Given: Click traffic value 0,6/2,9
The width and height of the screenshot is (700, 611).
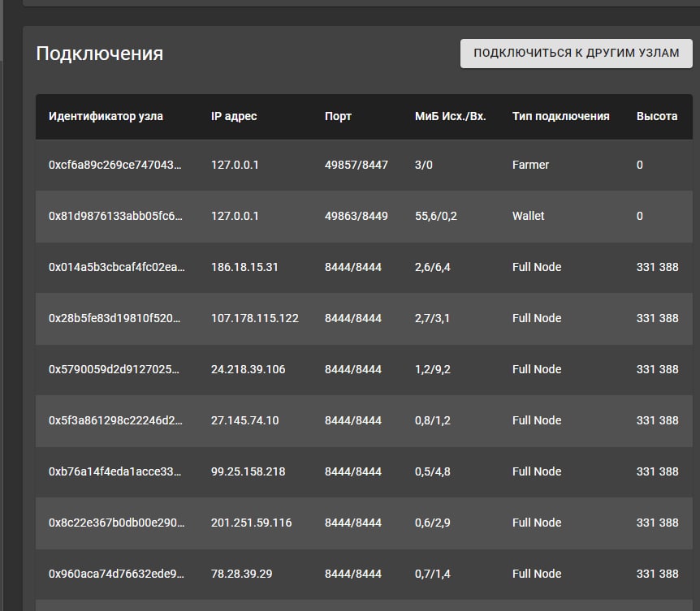Looking at the screenshot, I should [433, 523].
